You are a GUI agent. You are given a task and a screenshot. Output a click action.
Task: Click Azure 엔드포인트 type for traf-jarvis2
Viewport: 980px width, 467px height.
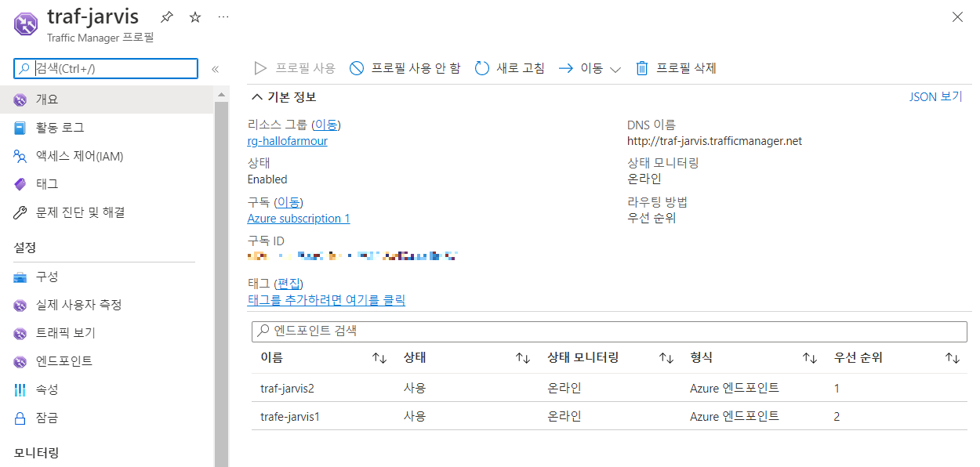735,389
